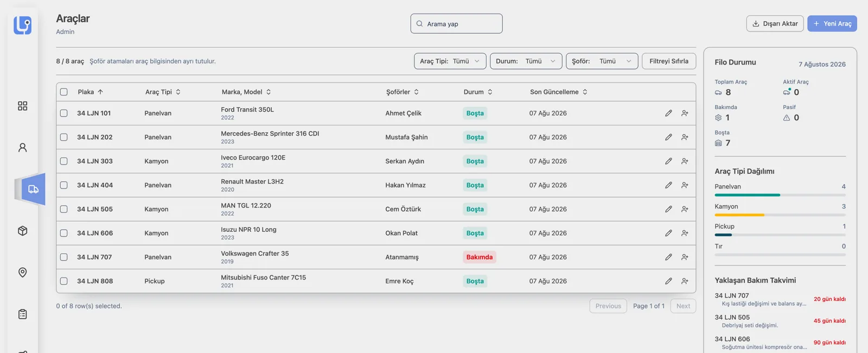Open the Araç Tipi filter dropdown

click(450, 61)
